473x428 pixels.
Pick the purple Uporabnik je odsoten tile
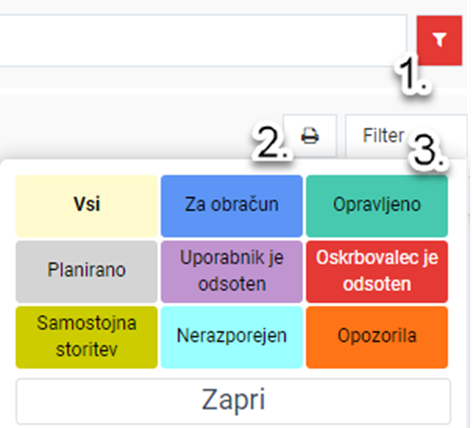[x=232, y=271]
